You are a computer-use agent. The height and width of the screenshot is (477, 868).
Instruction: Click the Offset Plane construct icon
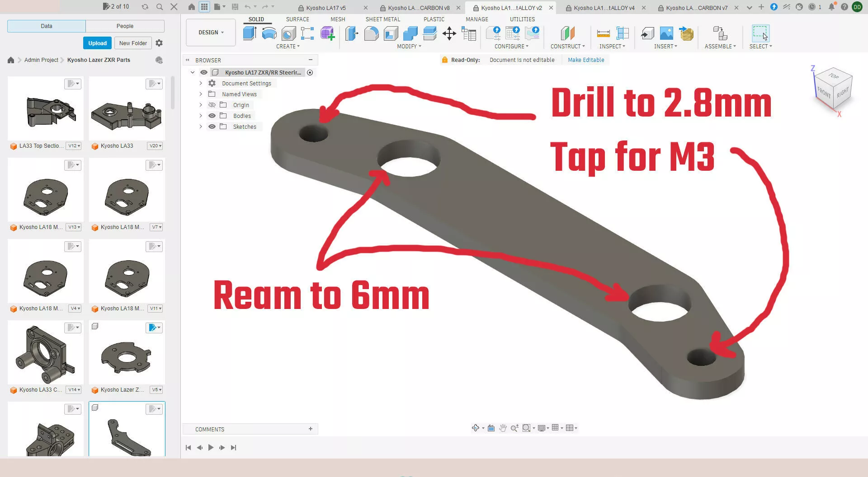pyautogui.click(x=567, y=33)
